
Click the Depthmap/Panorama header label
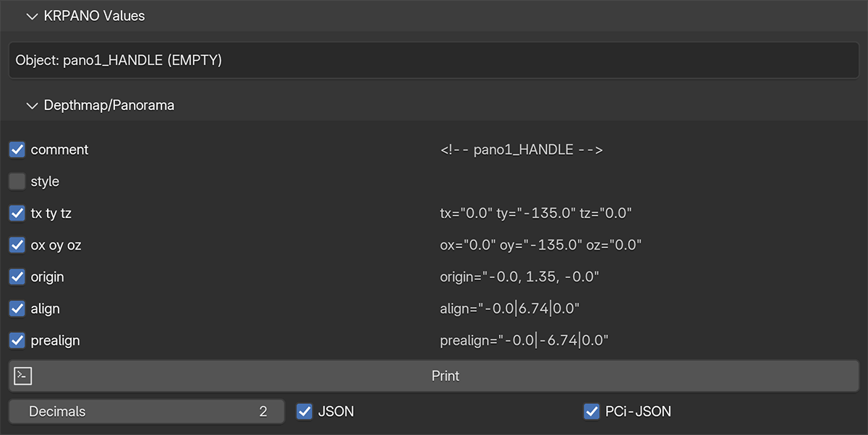click(109, 106)
